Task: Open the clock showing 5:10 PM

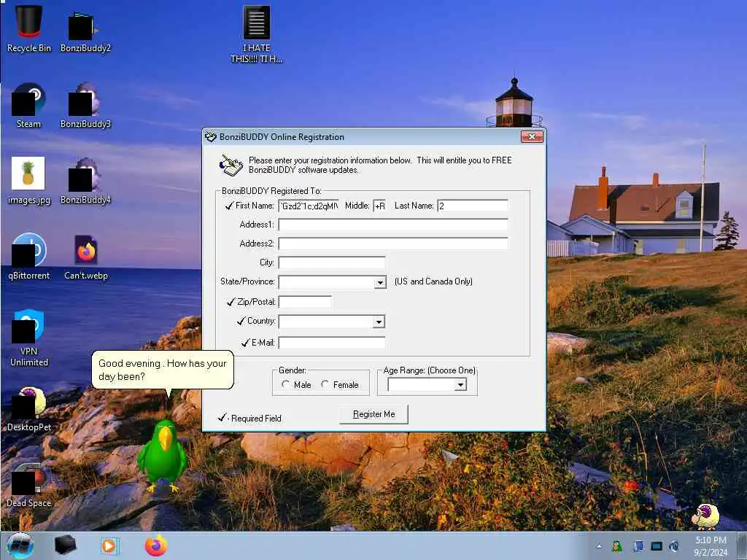Action: [x=711, y=546]
